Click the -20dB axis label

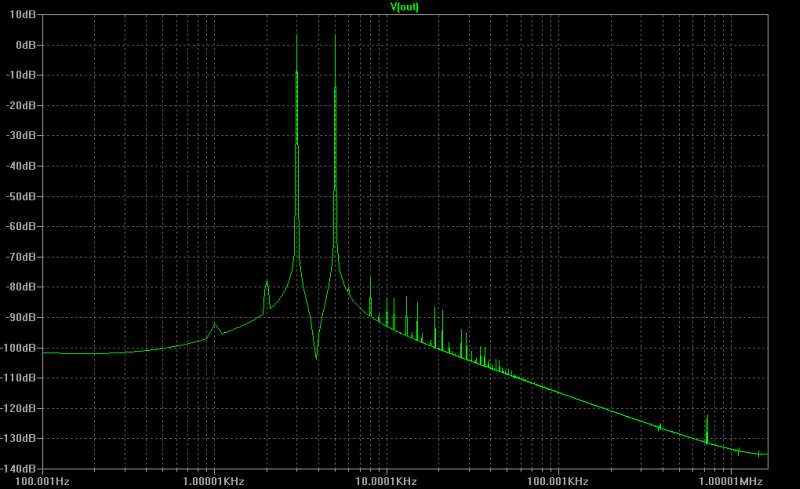coord(20,105)
